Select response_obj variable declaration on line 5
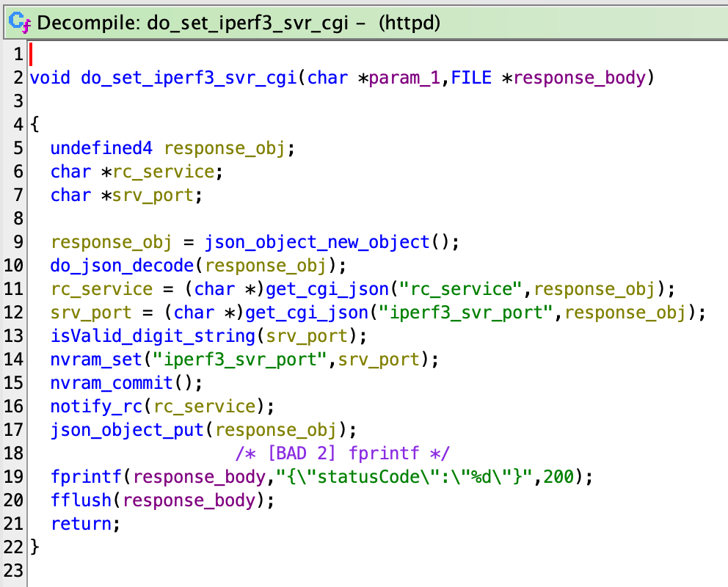This screenshot has height=587, width=728. point(225,148)
